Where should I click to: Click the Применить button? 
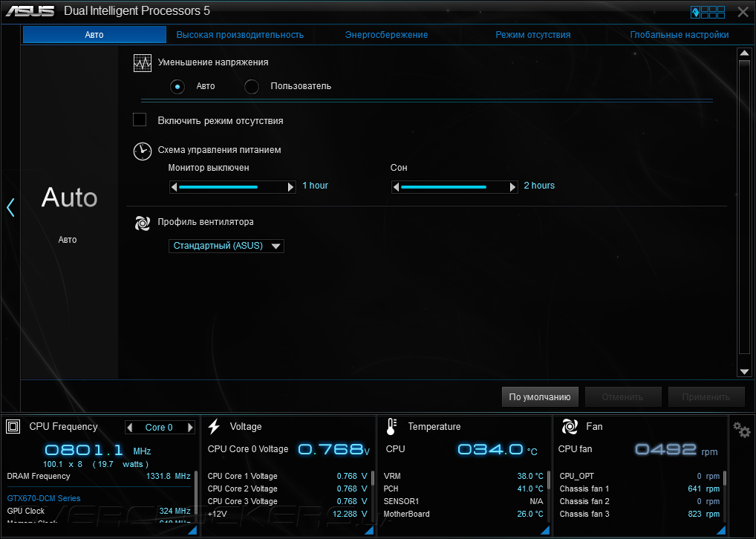point(706,396)
